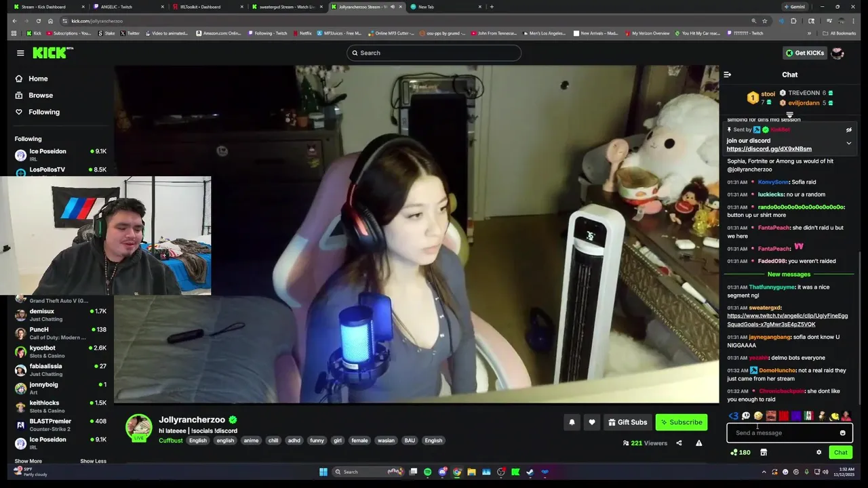The height and width of the screenshot is (488, 868).
Task: Select the anime stream tag
Action: 251,441
